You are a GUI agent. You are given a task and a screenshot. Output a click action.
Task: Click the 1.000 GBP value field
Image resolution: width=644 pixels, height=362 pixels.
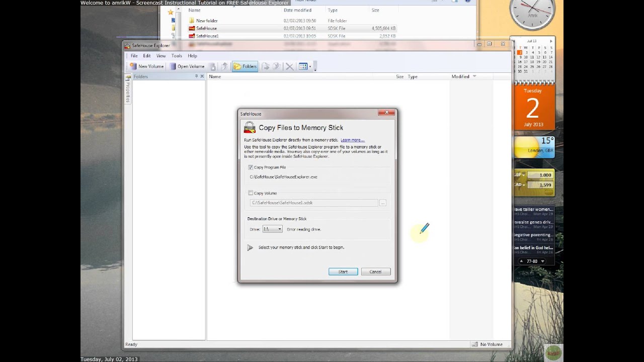[x=540, y=175]
